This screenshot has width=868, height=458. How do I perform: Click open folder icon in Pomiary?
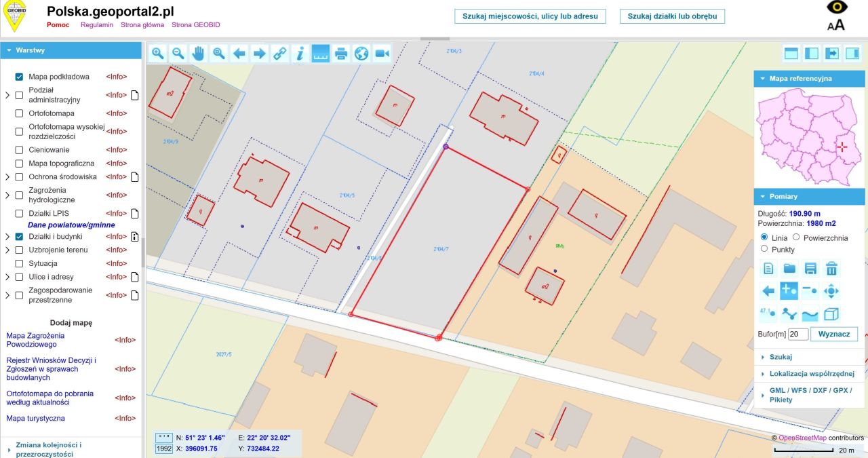789,268
